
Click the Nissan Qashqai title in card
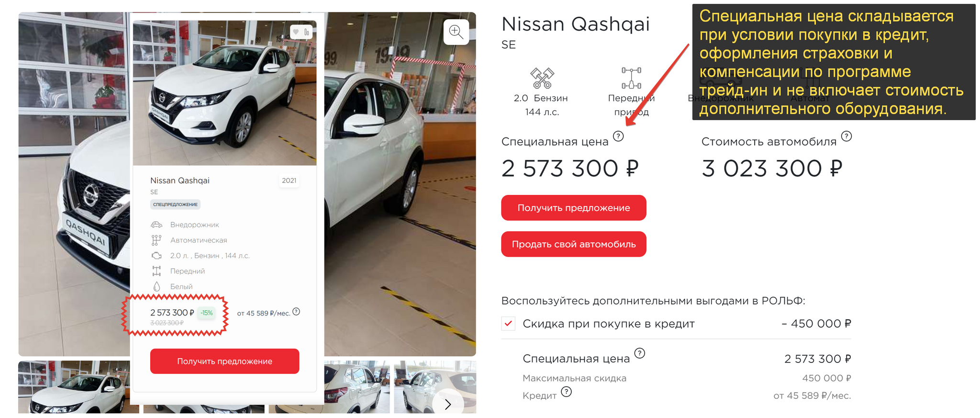180,181
